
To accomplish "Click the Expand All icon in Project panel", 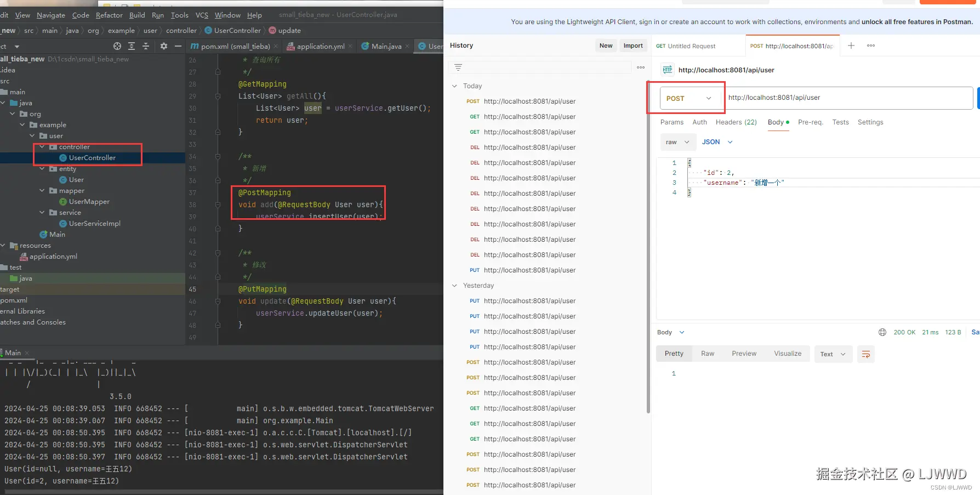I will pyautogui.click(x=132, y=46).
